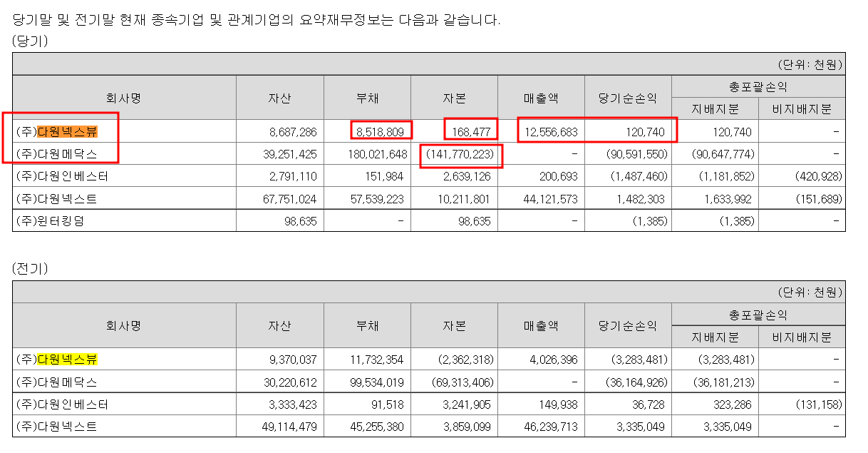Select the (주)원터킹덤 company name
The width and height of the screenshot is (868, 453).
(x=49, y=220)
